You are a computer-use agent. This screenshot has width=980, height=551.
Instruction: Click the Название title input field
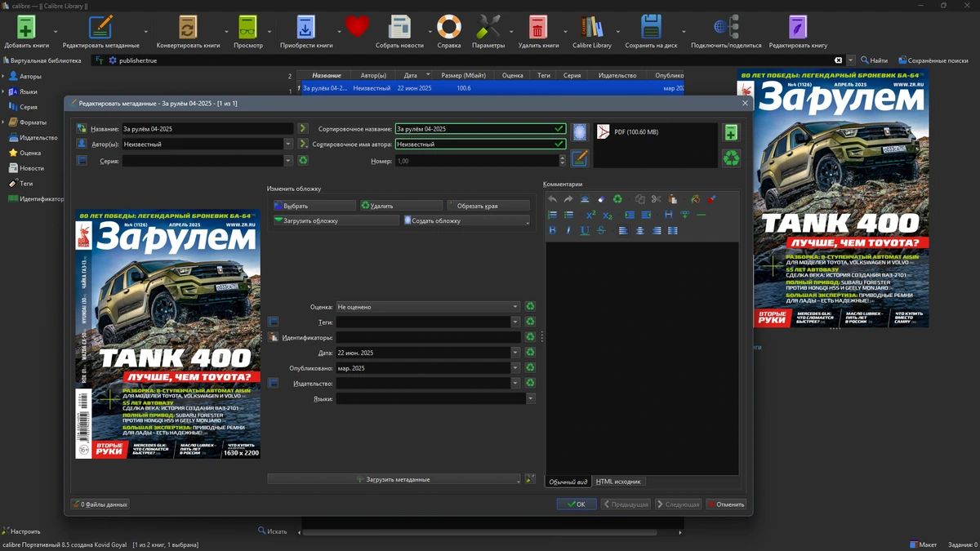207,129
